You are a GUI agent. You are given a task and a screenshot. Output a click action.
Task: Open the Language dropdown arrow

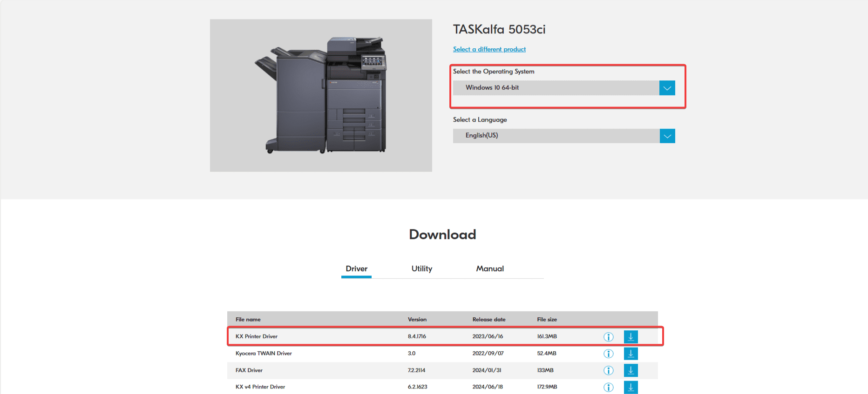[x=667, y=136]
